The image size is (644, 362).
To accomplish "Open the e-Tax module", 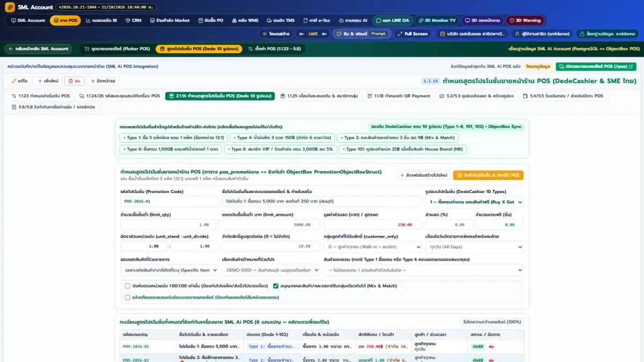I will pos(316,20).
